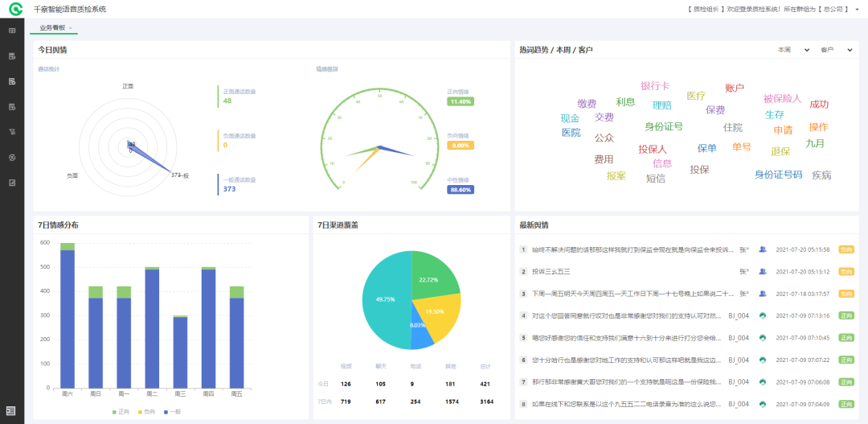Screen dimensions: 868x424
Task: Click the customer icon in row 1 of 最新舆情
Action: (762, 250)
